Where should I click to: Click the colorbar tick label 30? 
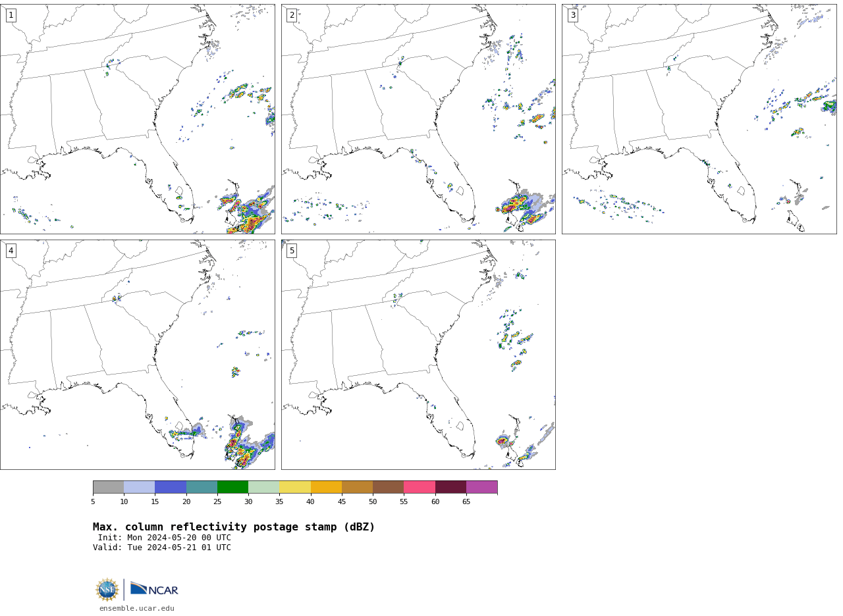click(x=248, y=502)
